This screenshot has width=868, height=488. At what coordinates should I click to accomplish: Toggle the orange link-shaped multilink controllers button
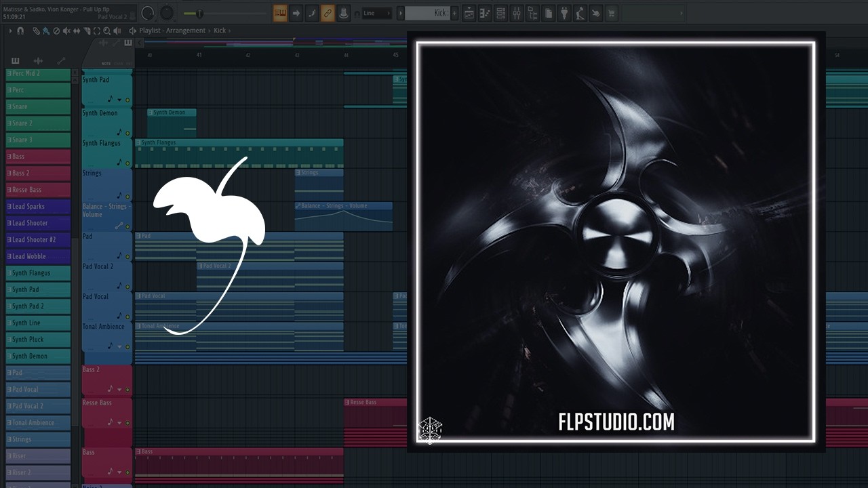328,13
